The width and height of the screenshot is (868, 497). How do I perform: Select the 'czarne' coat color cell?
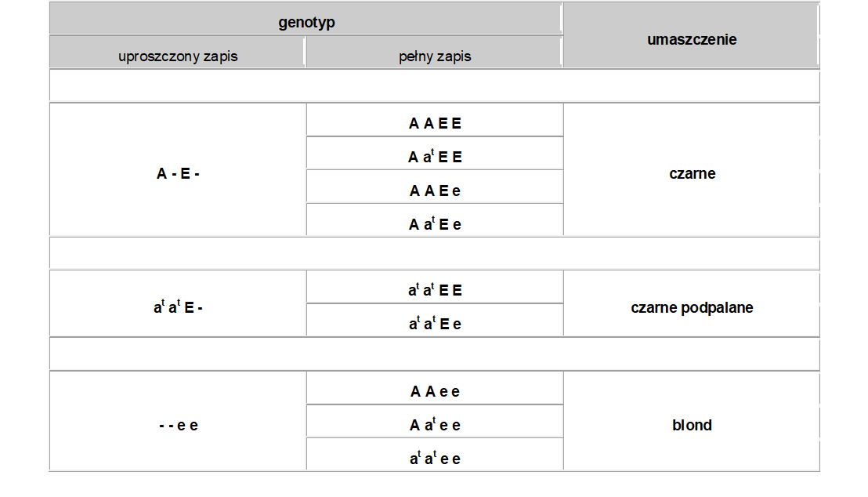click(693, 174)
